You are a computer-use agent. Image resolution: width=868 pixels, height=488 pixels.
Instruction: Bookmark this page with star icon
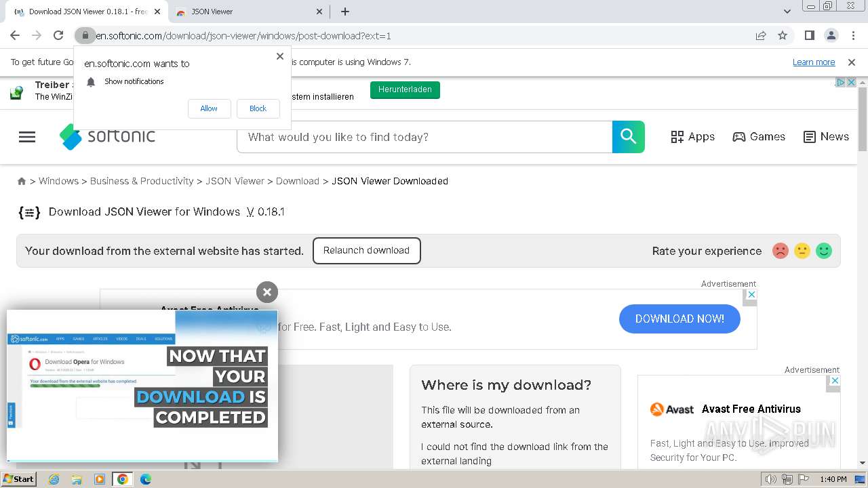(x=783, y=35)
